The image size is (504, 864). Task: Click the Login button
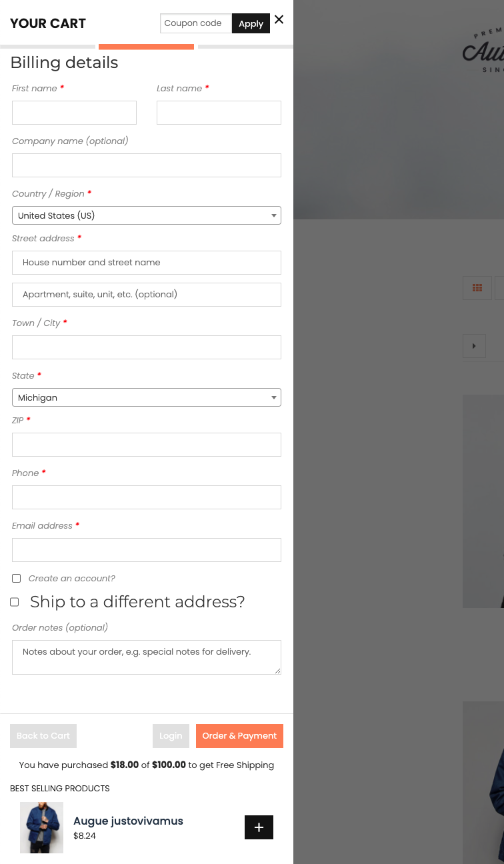(171, 736)
